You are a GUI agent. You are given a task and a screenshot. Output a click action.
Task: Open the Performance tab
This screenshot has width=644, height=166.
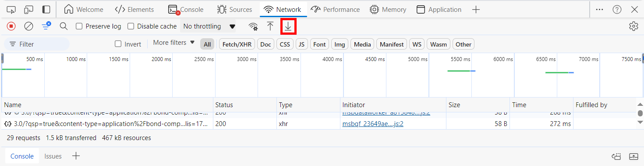click(x=335, y=9)
